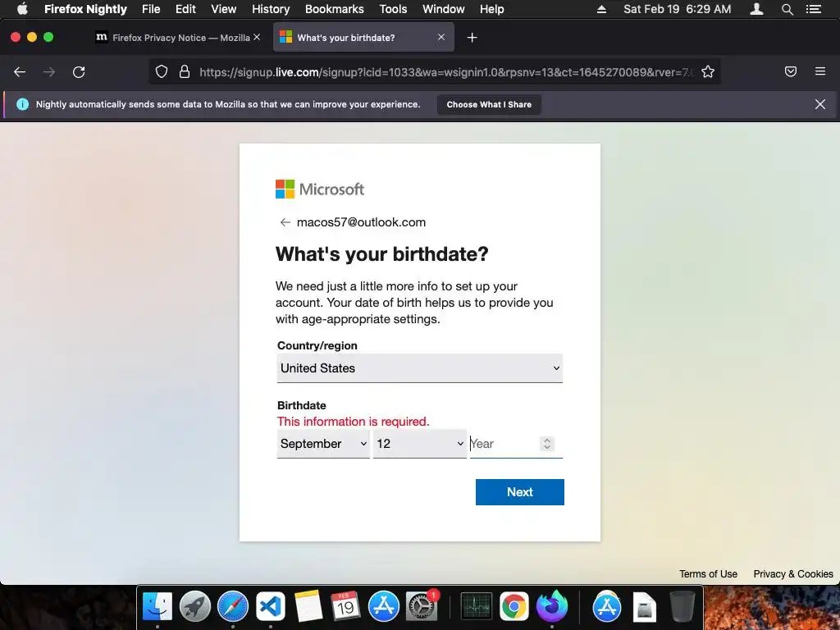
Task: Select the What's your birthdate tab
Action: 363,38
